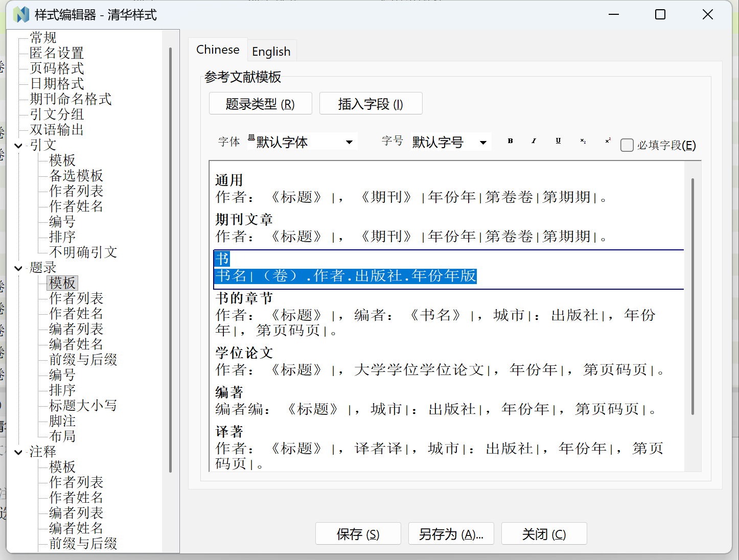This screenshot has height=560, width=739.
Task: Toggle italic formatting
Action: pyautogui.click(x=534, y=141)
